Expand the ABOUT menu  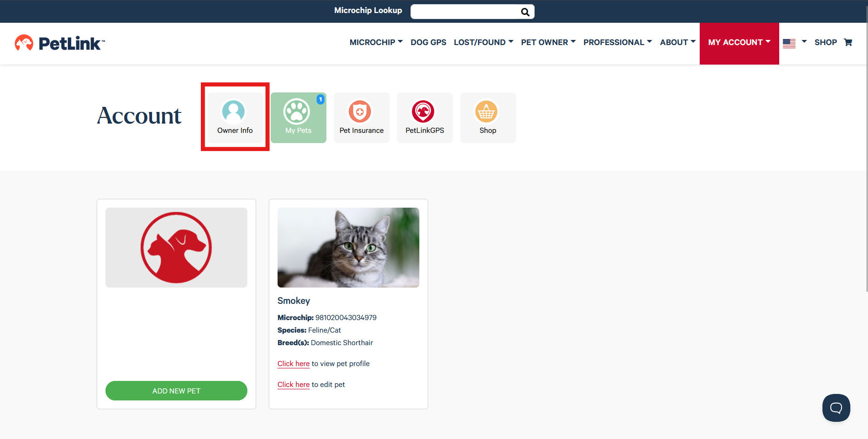pyautogui.click(x=677, y=42)
